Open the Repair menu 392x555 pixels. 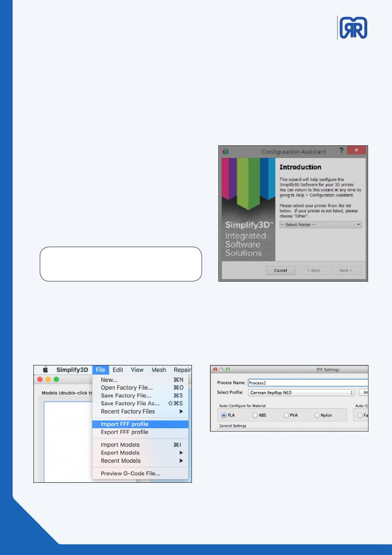[x=182, y=370]
